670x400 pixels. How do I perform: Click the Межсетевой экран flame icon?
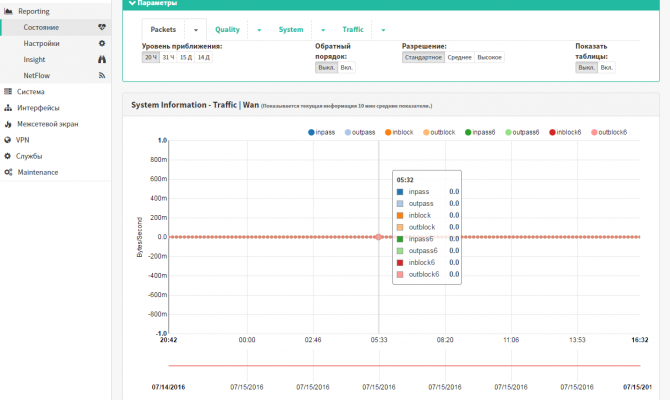click(x=8, y=124)
